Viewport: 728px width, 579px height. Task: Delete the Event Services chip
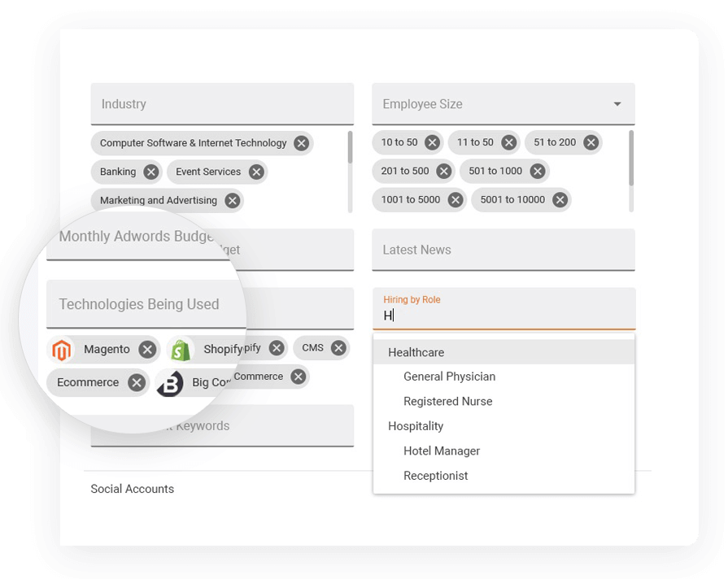pyautogui.click(x=256, y=172)
